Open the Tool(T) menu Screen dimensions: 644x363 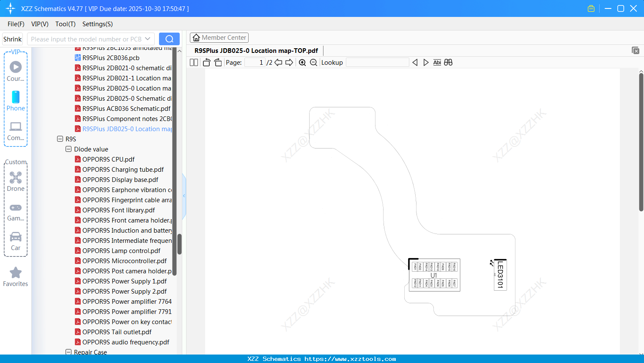(x=65, y=24)
